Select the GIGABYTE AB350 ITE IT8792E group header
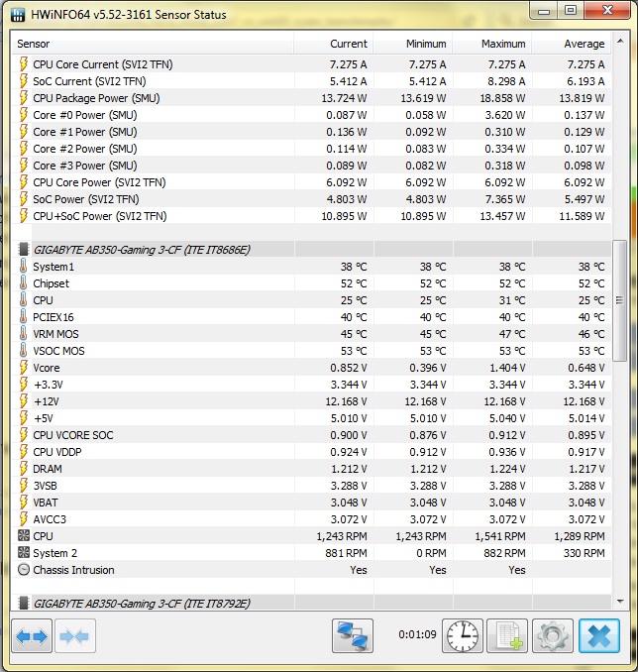Viewport: 638px width, 672px height. (142, 604)
